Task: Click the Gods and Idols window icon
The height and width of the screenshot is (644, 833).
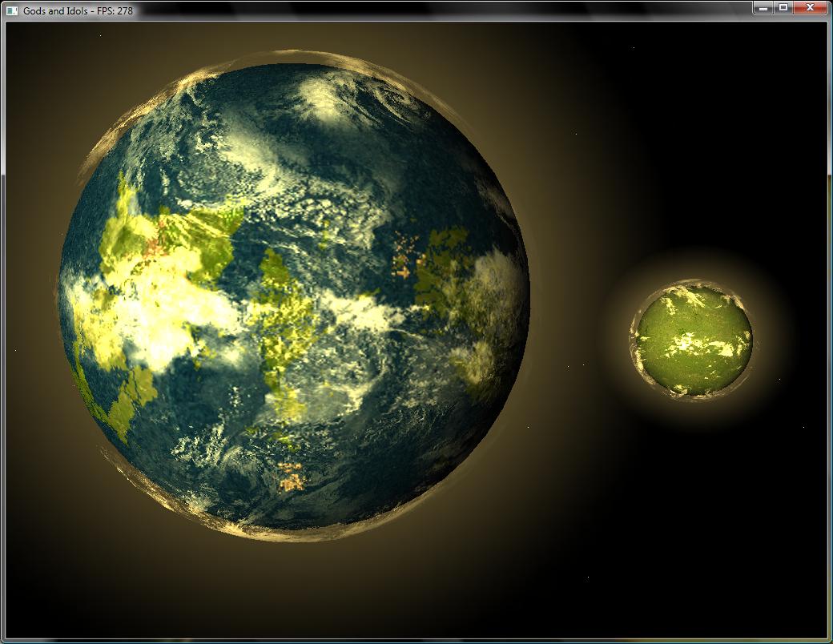Action: click(x=11, y=10)
